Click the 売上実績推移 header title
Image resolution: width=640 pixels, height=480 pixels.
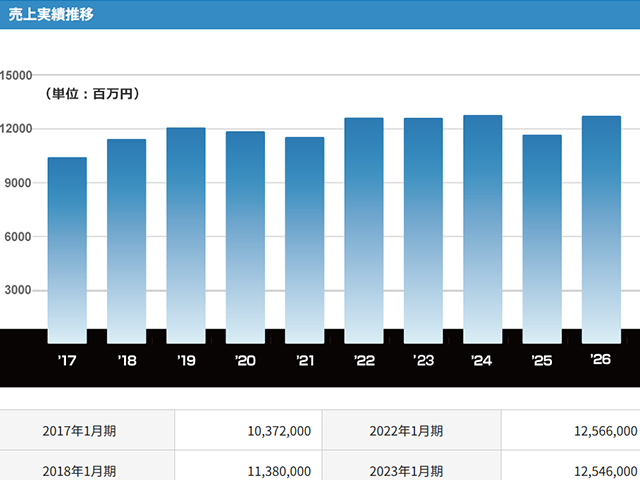tap(52, 14)
